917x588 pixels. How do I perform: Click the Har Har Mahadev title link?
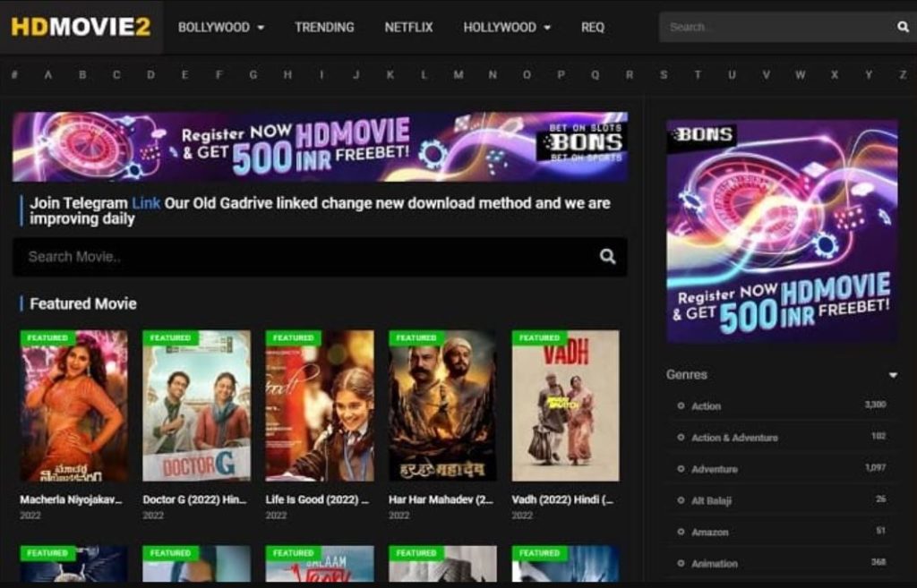click(x=441, y=499)
